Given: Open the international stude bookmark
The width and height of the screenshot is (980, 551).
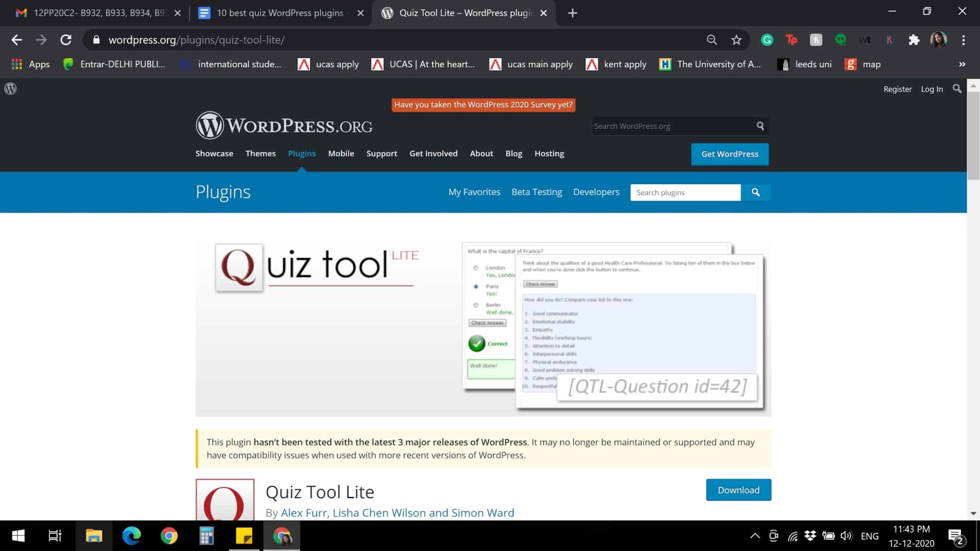Looking at the screenshot, I should 231,64.
